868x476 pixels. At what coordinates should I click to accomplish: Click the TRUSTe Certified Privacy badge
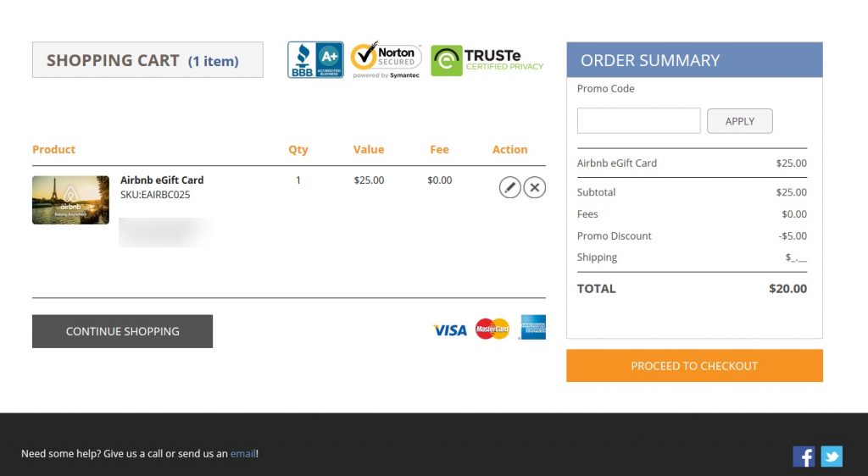click(487, 60)
